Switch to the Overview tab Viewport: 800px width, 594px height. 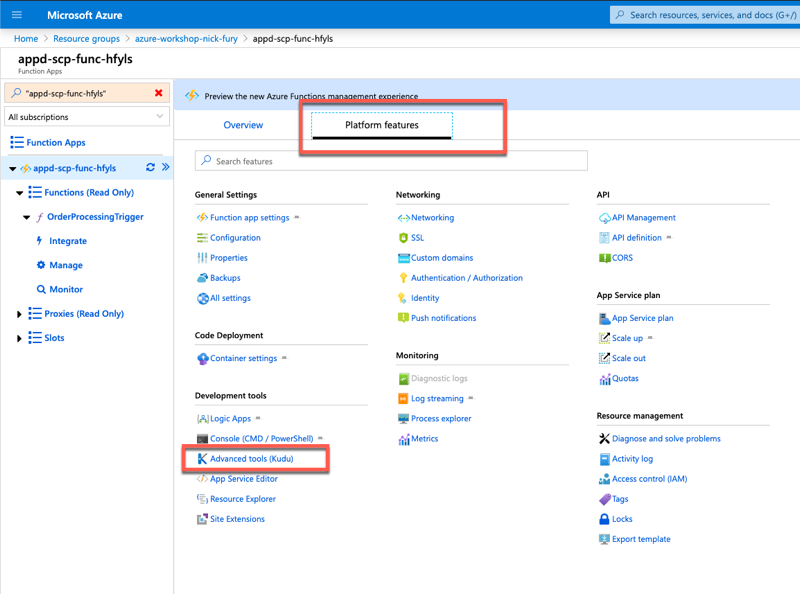[x=243, y=125]
